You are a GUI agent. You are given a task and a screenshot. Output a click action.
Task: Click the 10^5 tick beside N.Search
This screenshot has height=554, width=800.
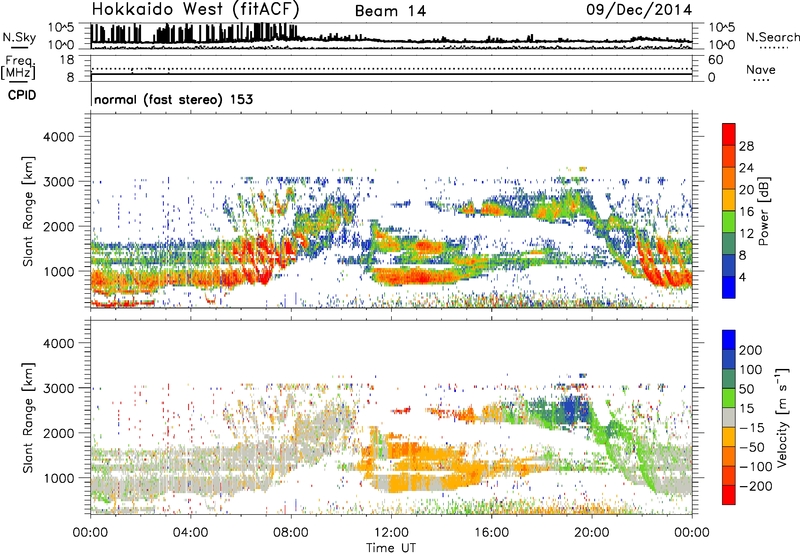coord(722,28)
